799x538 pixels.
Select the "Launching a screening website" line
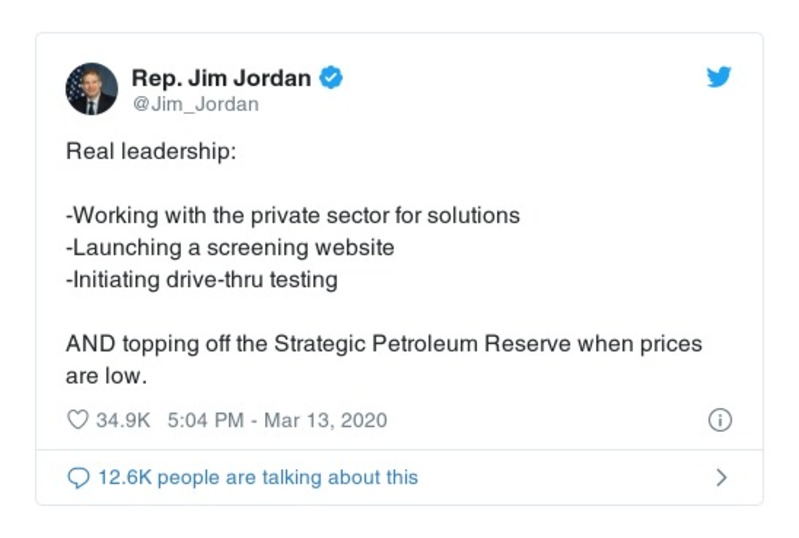[230, 247]
